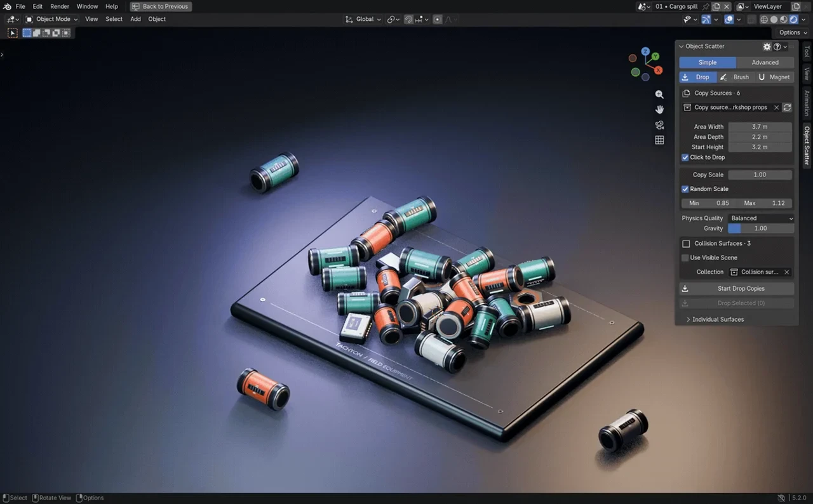Select wireframe viewport shading
Viewport: 813px width, 504px height.
(764, 20)
